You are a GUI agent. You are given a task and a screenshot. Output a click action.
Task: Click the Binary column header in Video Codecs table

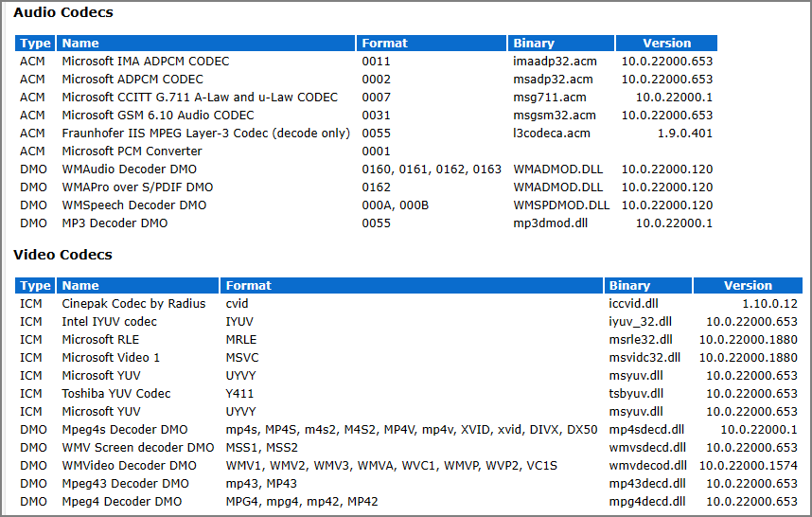[629, 285]
